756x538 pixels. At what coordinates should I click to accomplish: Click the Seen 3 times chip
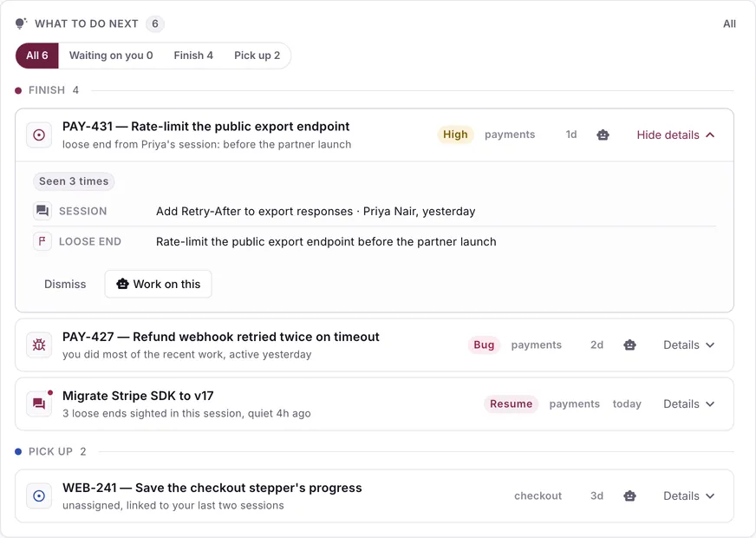(x=74, y=181)
